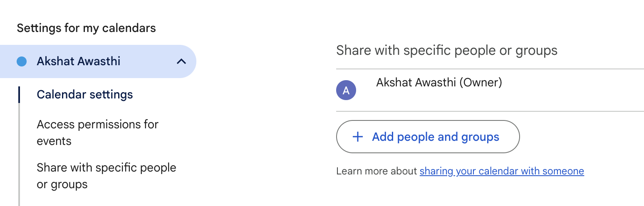The height and width of the screenshot is (206, 644).
Task: Click "or groups" line of the sidebar share item
Action: tap(62, 184)
